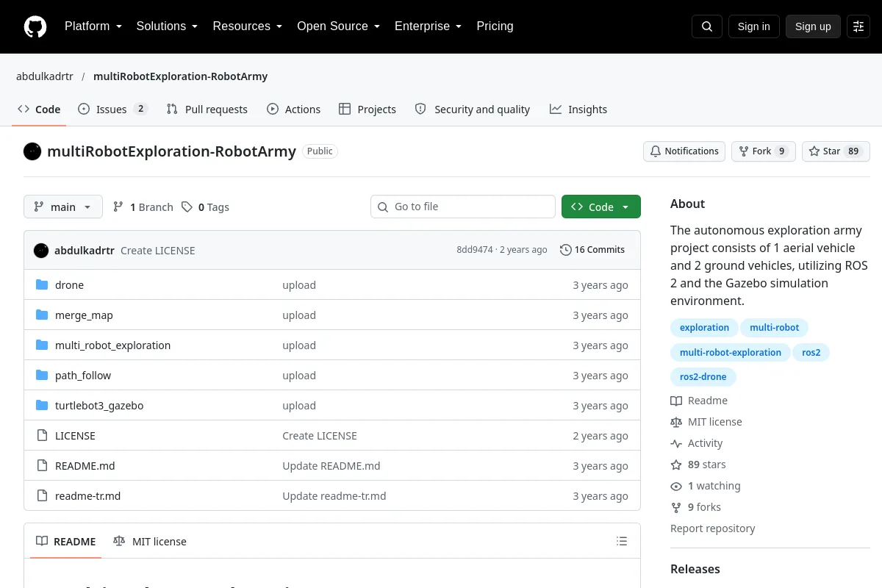Click the eye icon beside 1 watching
This screenshot has width=882, height=588.
[676, 486]
